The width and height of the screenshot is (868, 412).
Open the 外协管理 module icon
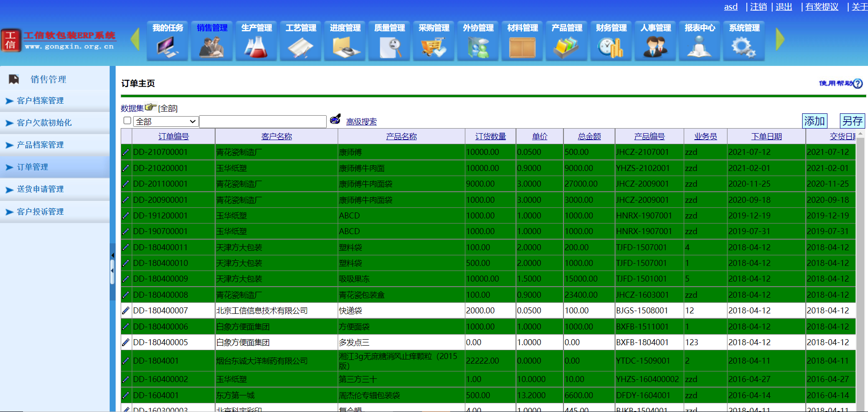click(x=478, y=41)
